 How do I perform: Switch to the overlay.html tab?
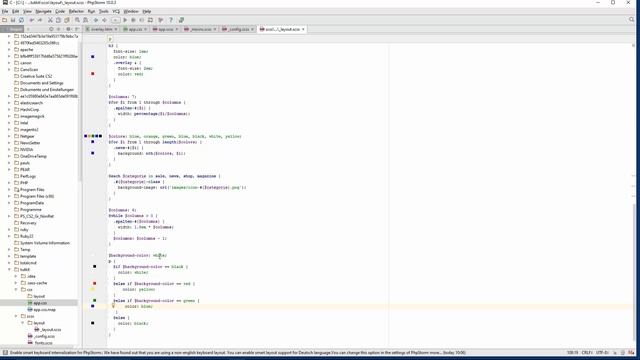click(x=101, y=29)
